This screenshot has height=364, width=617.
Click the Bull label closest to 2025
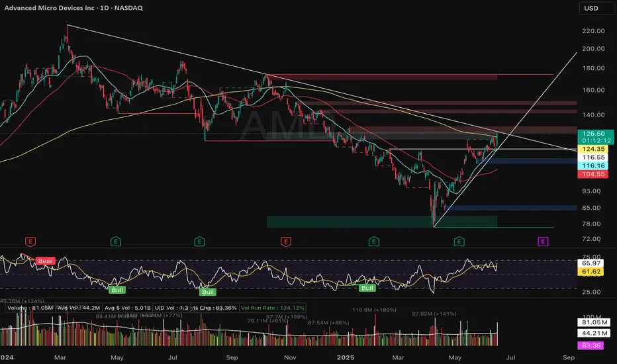pyautogui.click(x=367, y=288)
